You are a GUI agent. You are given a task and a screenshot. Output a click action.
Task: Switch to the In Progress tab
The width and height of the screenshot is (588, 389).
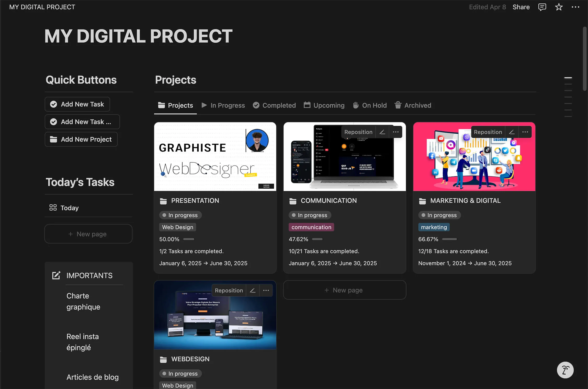[223, 105]
